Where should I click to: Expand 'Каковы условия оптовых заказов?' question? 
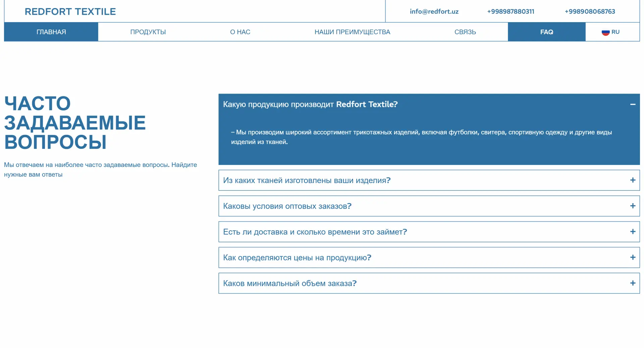point(287,206)
